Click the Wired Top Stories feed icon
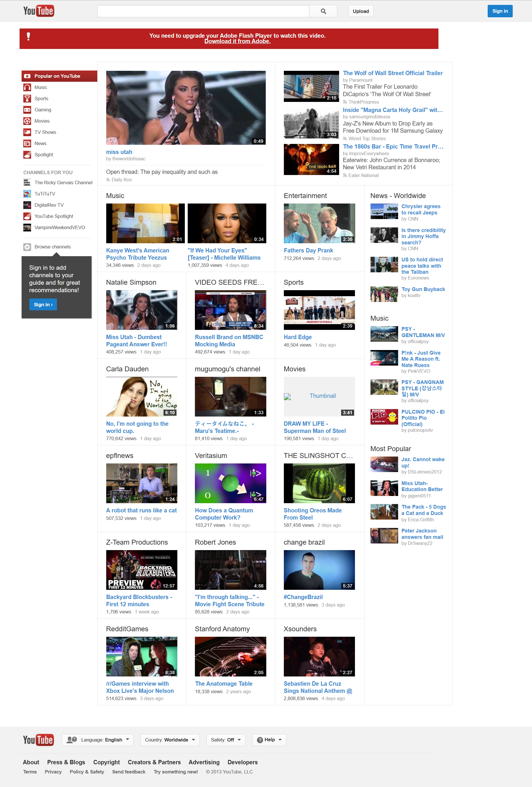The height and width of the screenshot is (787, 532). tap(345, 138)
